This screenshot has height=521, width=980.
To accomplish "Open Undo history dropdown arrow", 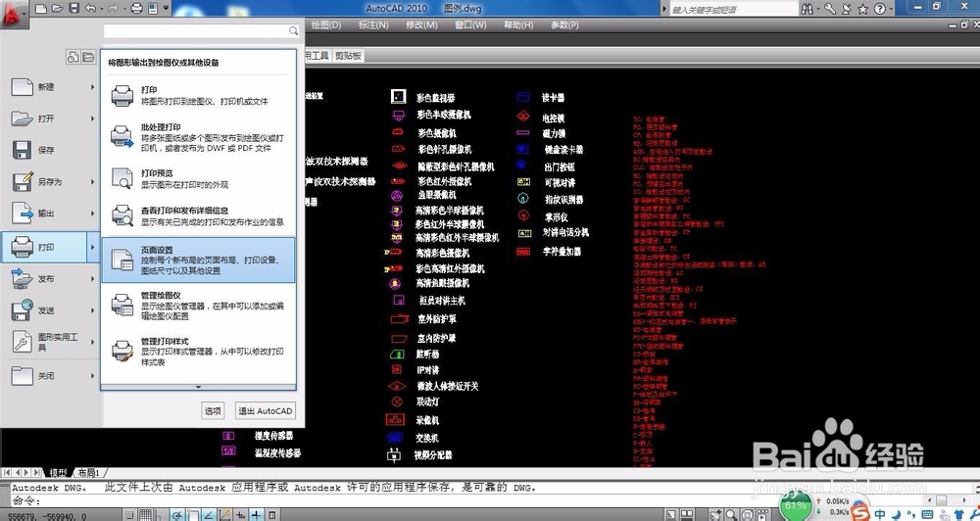I will point(100,9).
